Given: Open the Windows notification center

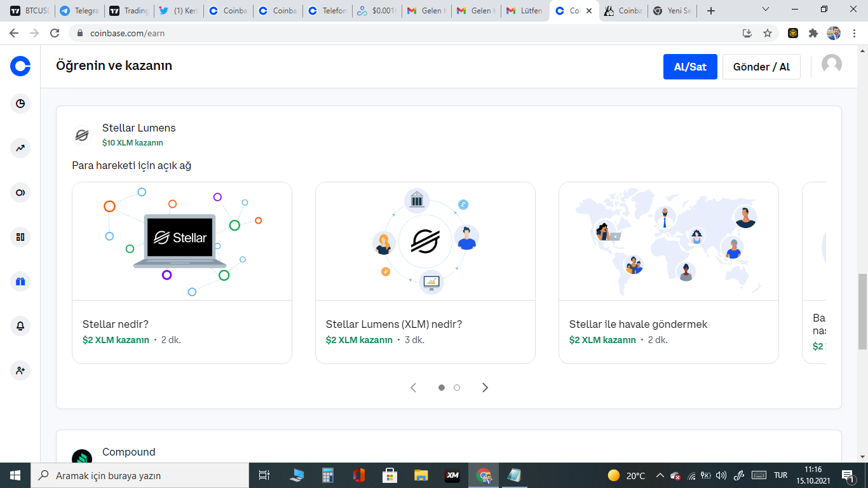Looking at the screenshot, I should click(x=848, y=475).
